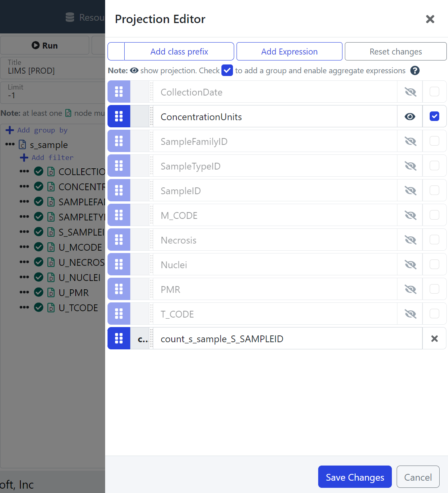Click the class prefix input box
Screen dimensions: 448x493
[x=116, y=52]
